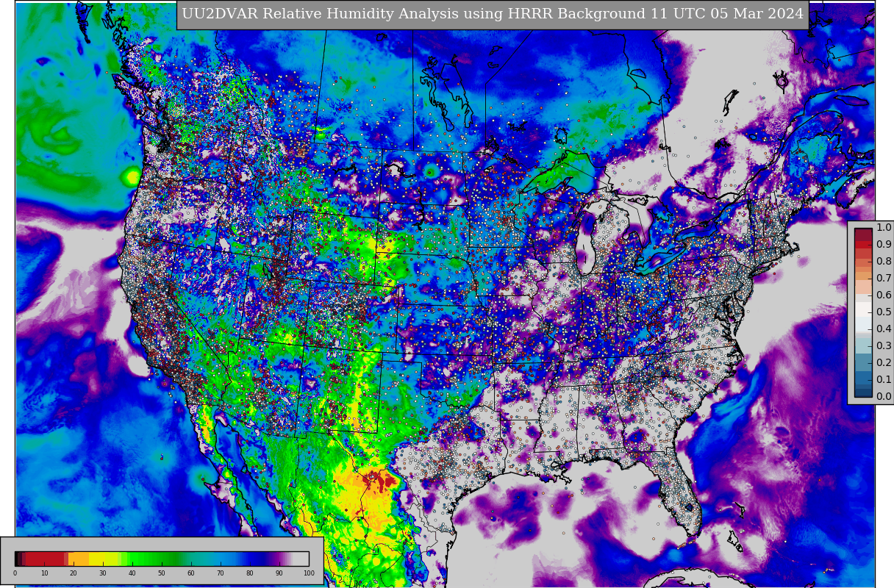
Task: Click the 100 tick label on humidity colorbar
Action: pos(309,573)
